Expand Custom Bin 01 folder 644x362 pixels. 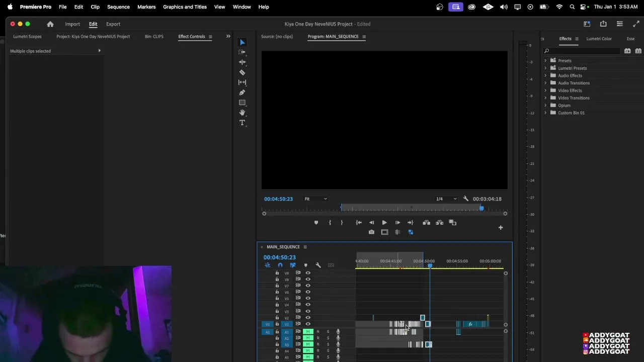click(x=545, y=113)
